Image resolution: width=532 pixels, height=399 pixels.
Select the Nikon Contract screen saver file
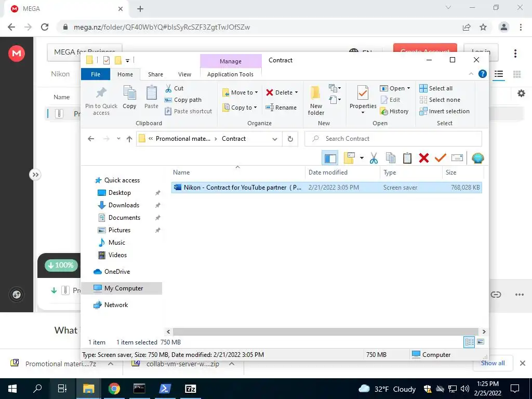click(326, 188)
